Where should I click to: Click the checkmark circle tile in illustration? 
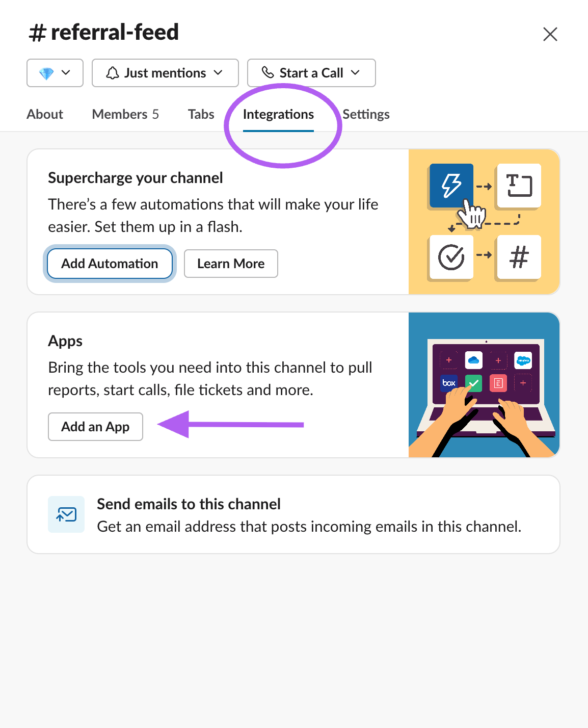click(451, 257)
